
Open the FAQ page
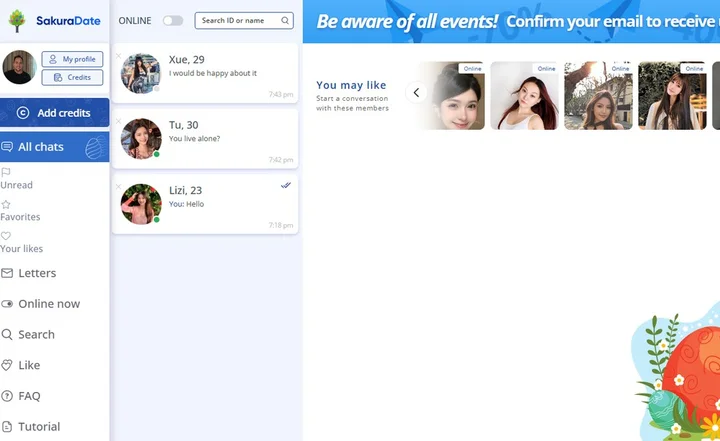pyautogui.click(x=29, y=396)
